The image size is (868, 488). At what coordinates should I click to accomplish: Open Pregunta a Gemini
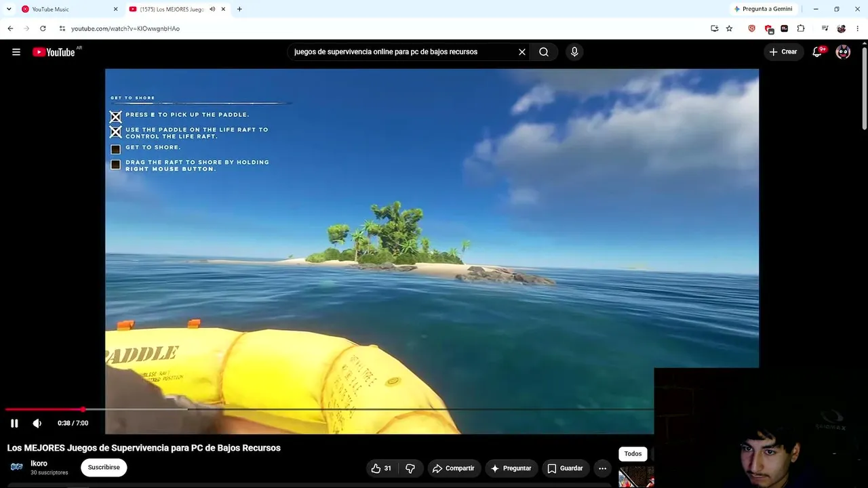pos(763,9)
